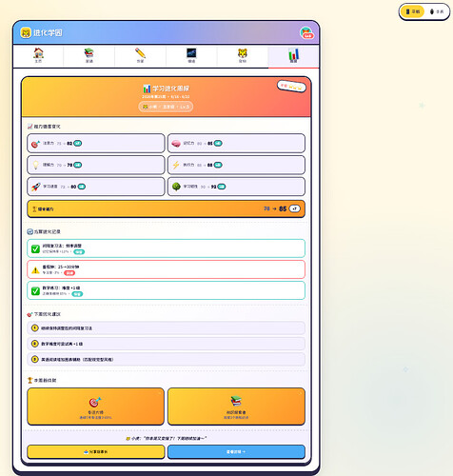Open the house home tab

click(x=38, y=56)
